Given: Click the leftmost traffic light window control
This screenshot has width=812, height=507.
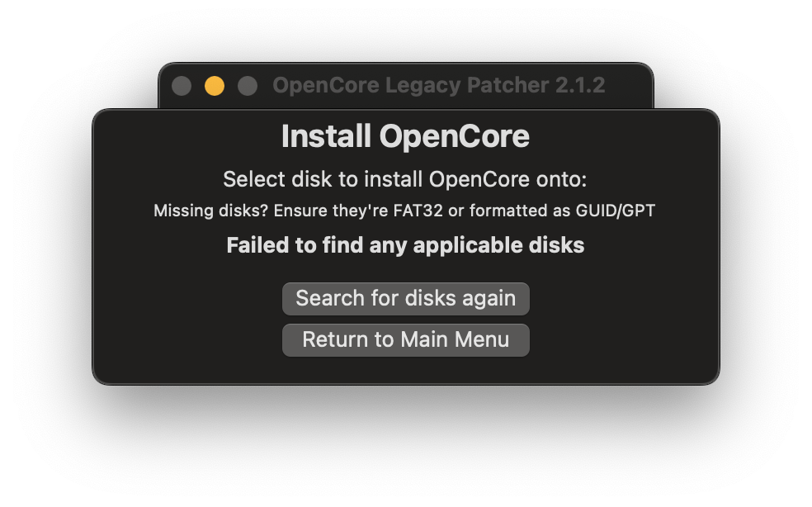Looking at the screenshot, I should point(181,85).
